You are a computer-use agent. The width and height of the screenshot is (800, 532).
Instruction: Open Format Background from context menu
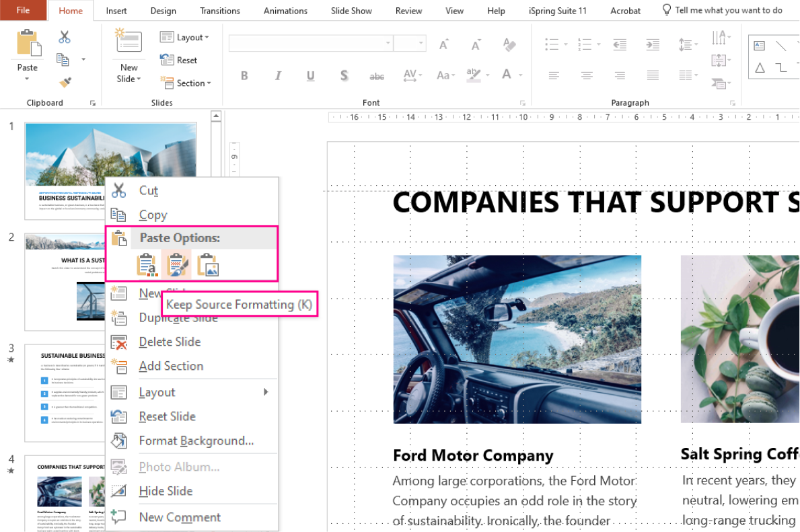pos(192,441)
